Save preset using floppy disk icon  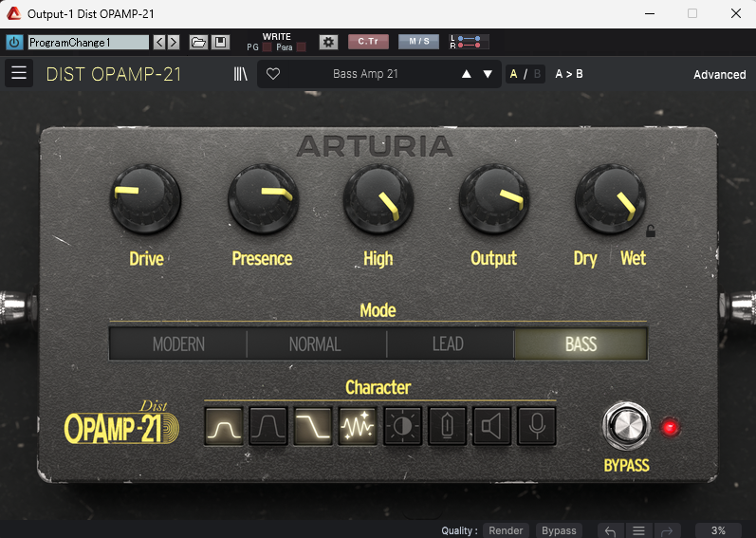[220, 43]
